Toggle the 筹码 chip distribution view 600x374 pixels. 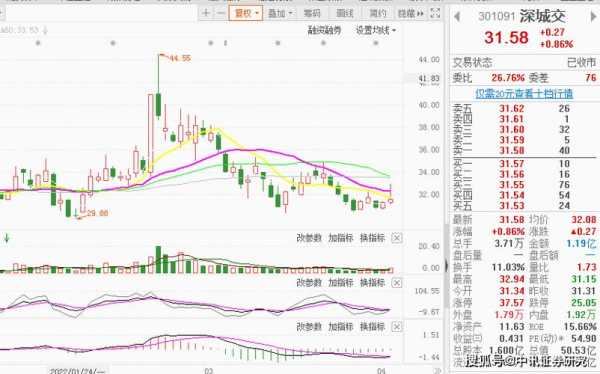[312, 13]
